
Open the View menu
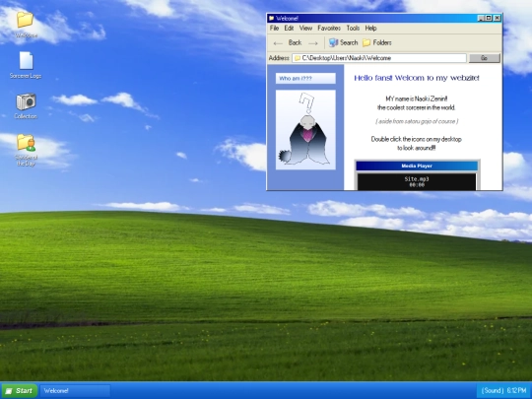click(305, 29)
